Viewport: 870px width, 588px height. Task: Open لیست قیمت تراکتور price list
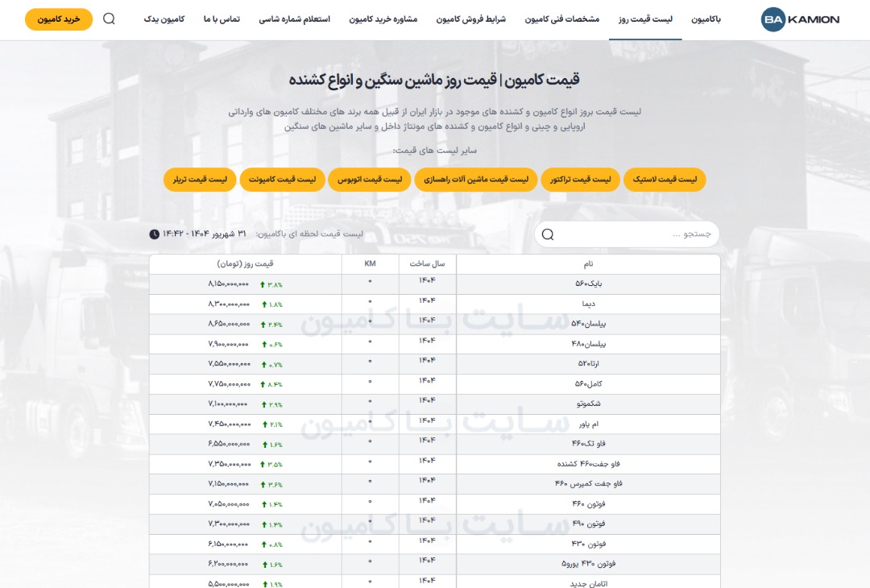[x=580, y=180]
